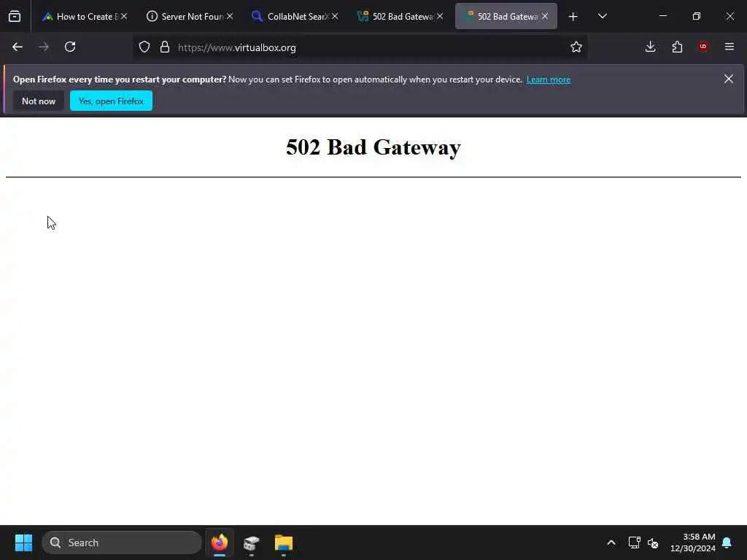Restore down the Firefox window
The image size is (747, 560).
click(697, 16)
